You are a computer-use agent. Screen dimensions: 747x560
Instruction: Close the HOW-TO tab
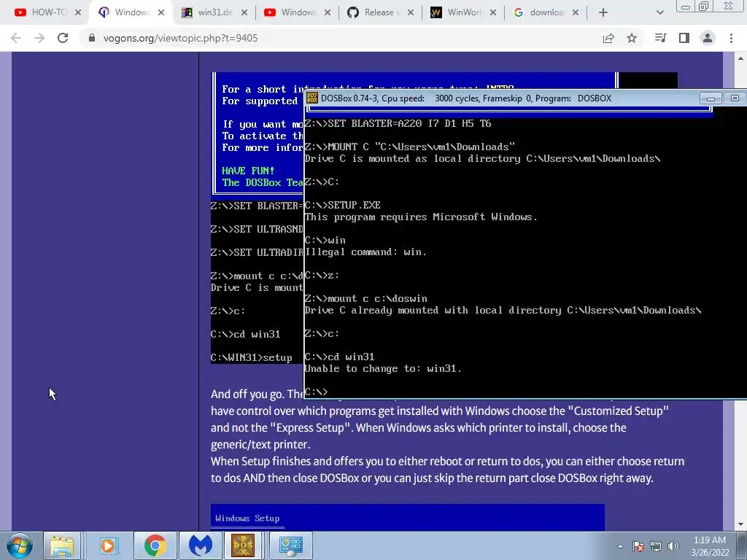click(78, 12)
